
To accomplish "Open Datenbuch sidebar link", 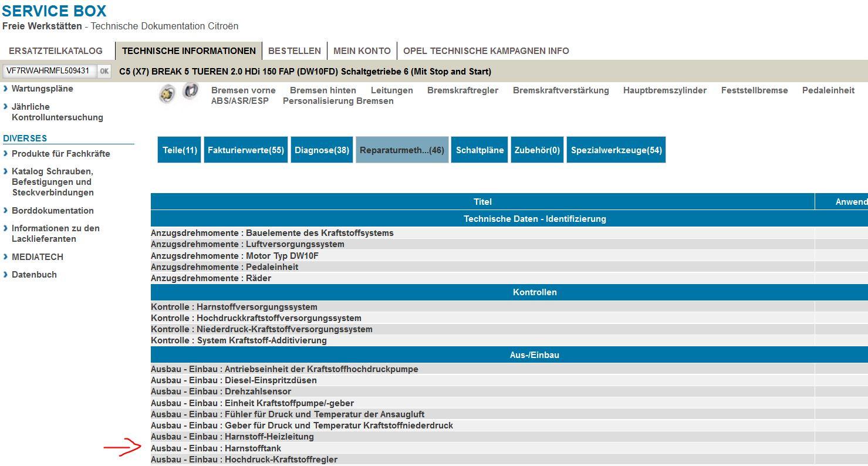I will coord(34,275).
